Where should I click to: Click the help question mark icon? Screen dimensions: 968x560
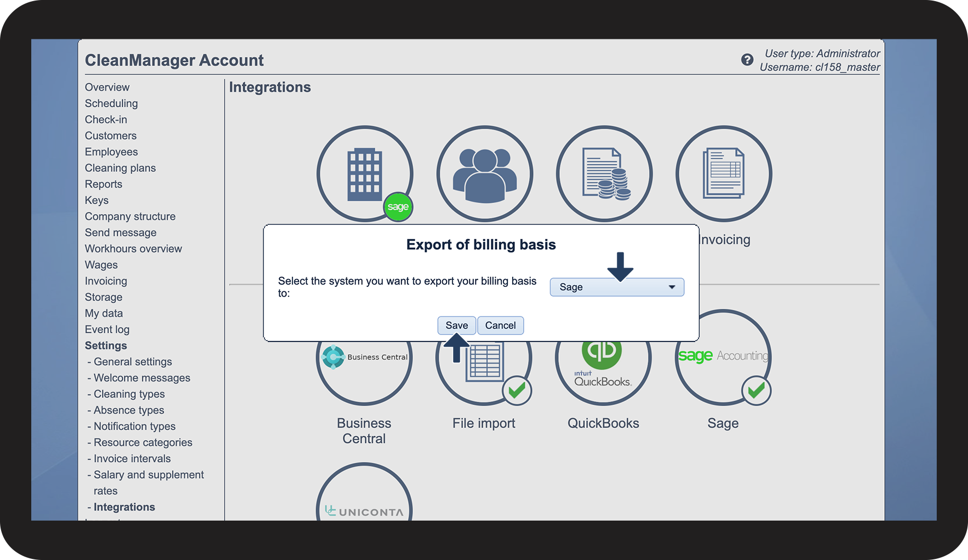click(747, 60)
